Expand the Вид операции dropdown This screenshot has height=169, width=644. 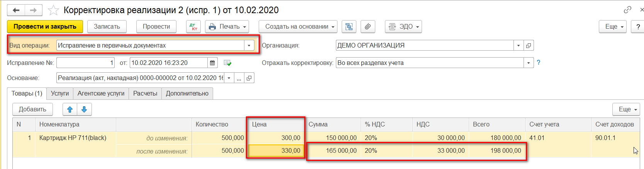[x=249, y=46]
